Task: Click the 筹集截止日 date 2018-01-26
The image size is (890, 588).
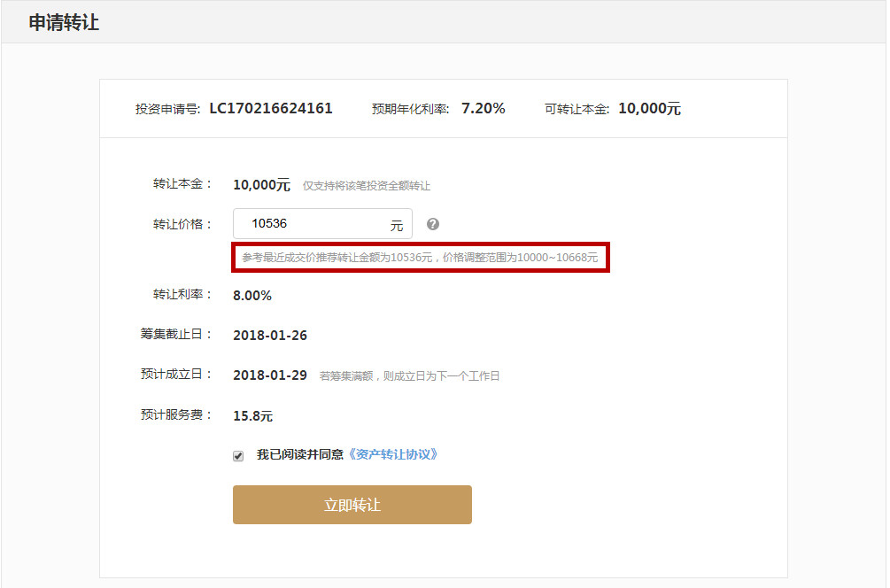Action: point(270,336)
